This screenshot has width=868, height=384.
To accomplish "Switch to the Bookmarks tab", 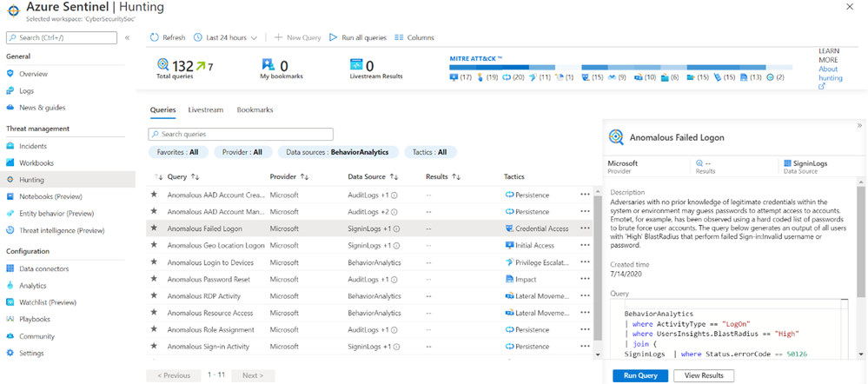I will point(255,110).
